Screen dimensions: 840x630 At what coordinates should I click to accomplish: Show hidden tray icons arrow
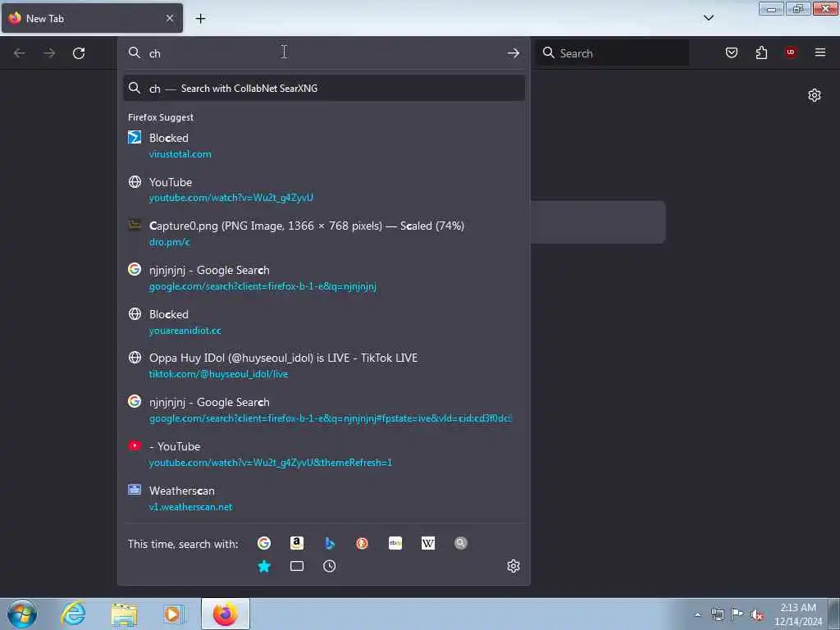point(697,614)
